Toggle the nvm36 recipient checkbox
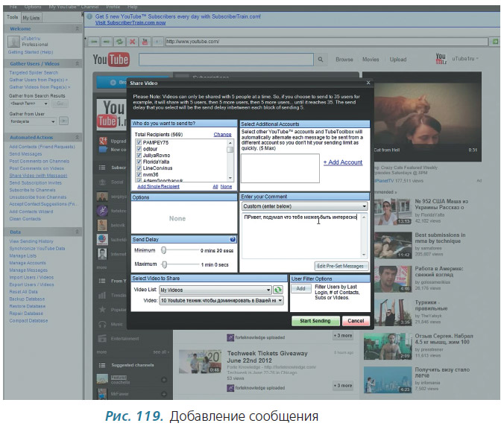 pyautogui.click(x=139, y=174)
